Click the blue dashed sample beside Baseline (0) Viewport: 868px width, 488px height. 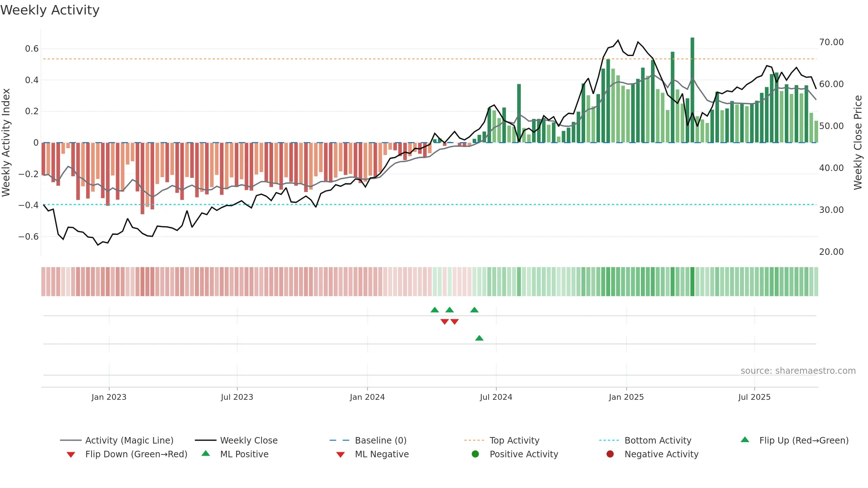340,440
